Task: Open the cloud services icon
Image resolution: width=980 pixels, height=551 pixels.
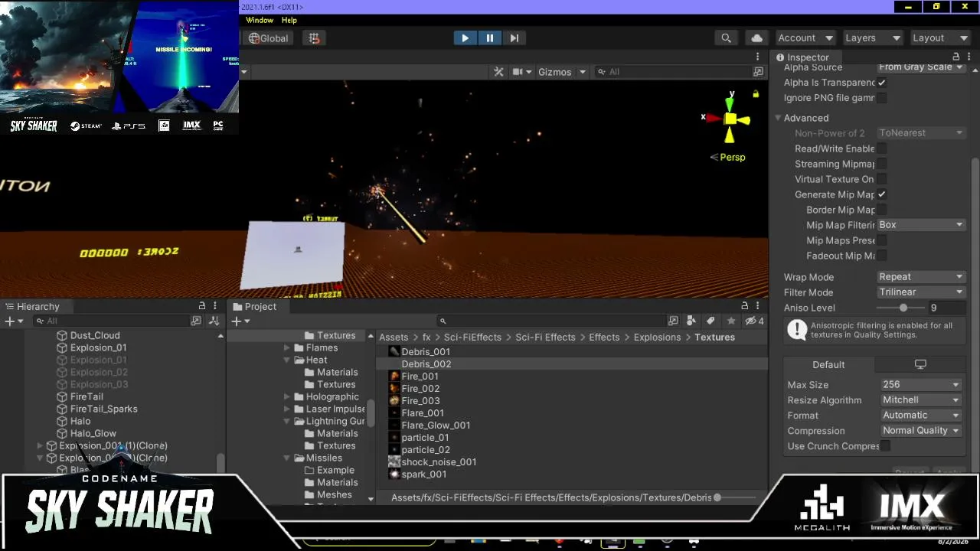Action: click(757, 37)
